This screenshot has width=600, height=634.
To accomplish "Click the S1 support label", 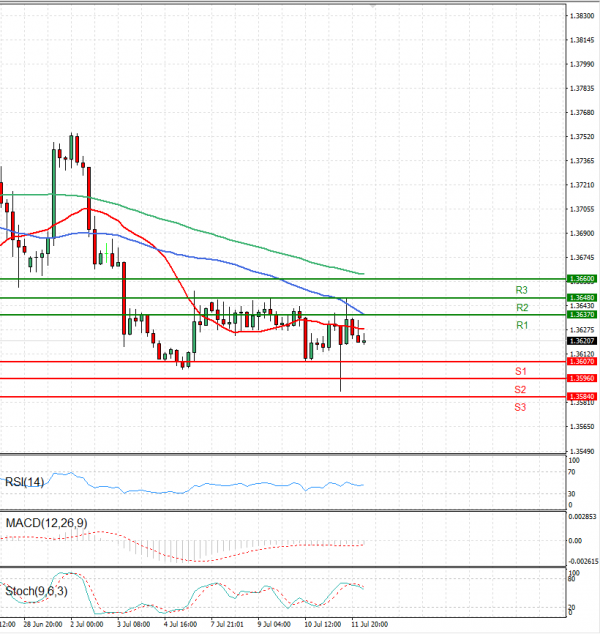I will pos(521,371).
